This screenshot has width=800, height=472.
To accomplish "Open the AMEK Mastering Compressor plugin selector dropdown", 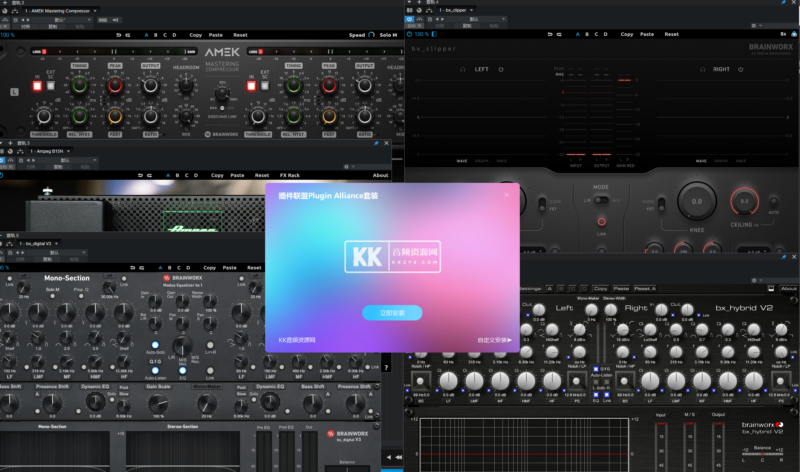I will [x=95, y=11].
